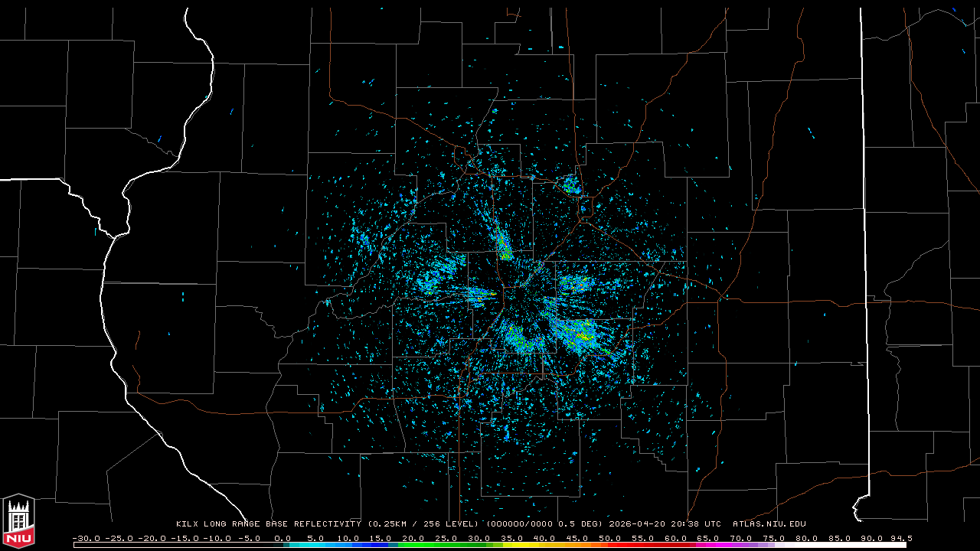Image resolution: width=980 pixels, height=551 pixels.
Task: Click the 20.0 value on the color scale
Action: (413, 538)
